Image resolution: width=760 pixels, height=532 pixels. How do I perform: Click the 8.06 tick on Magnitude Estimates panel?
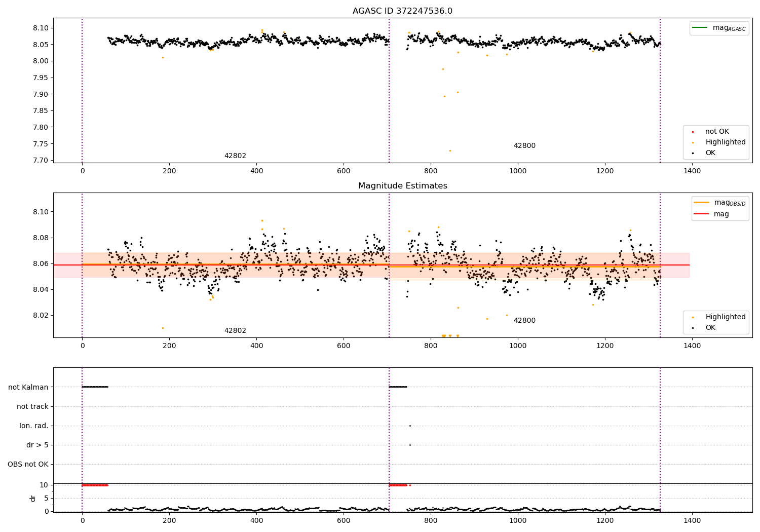41,264
